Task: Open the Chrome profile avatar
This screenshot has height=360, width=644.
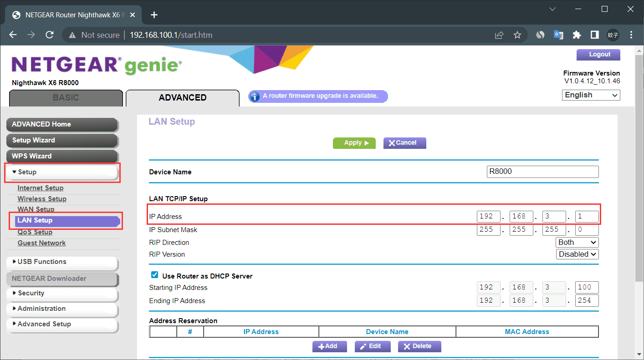Action: click(613, 35)
